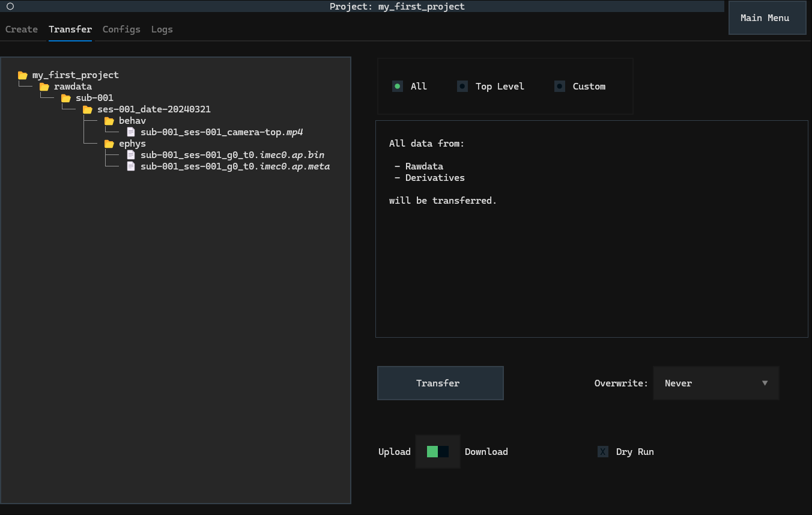812x515 pixels.
Task: Click the my_first_project root folder icon
Action: [x=23, y=75]
